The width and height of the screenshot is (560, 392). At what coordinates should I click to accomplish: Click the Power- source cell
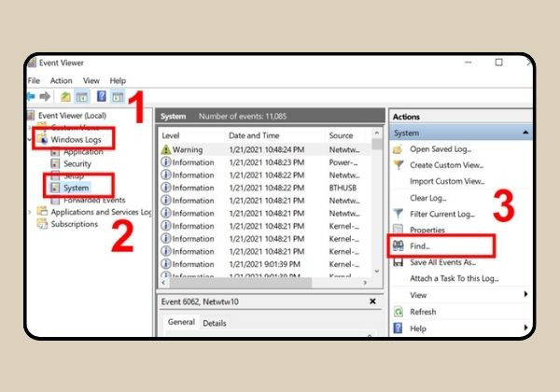pyautogui.click(x=343, y=162)
